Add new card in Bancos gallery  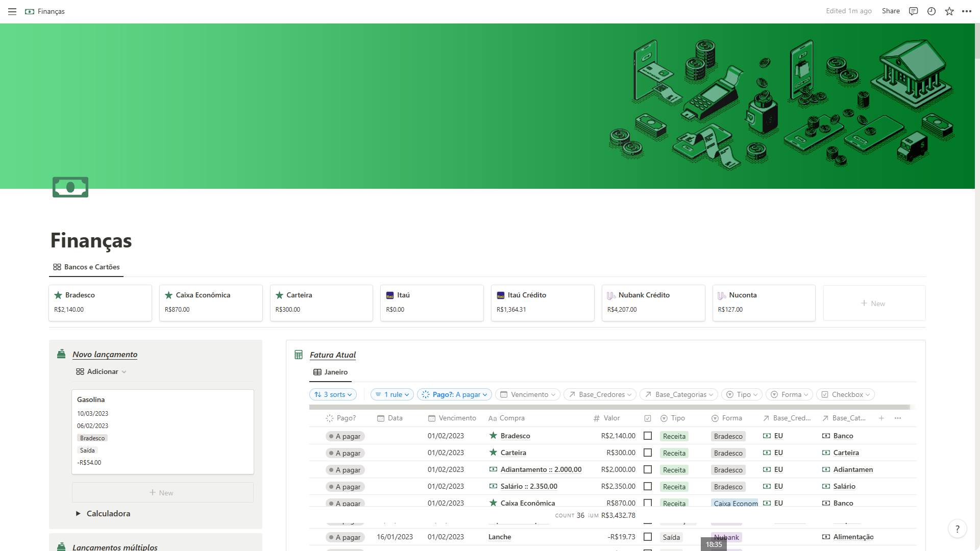pyautogui.click(x=874, y=303)
